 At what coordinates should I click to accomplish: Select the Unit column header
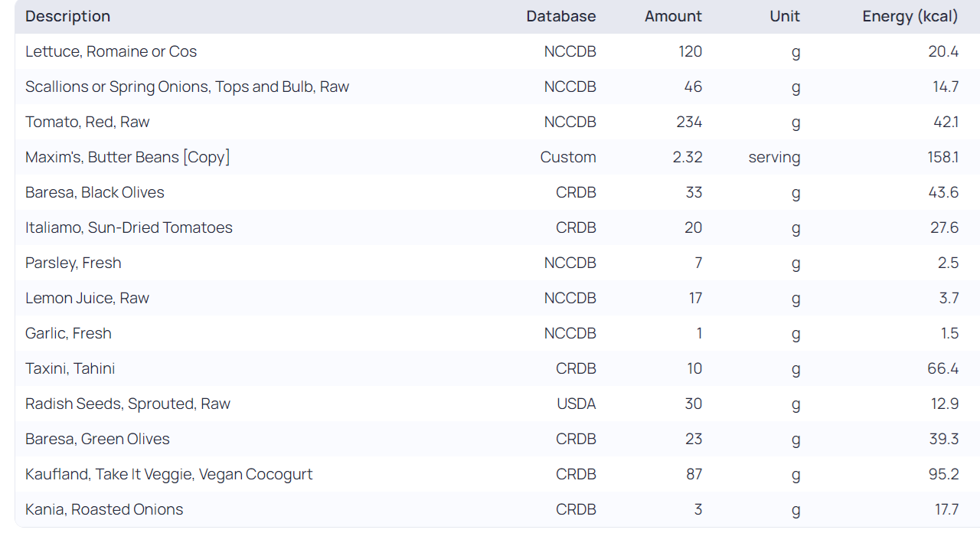point(785,16)
